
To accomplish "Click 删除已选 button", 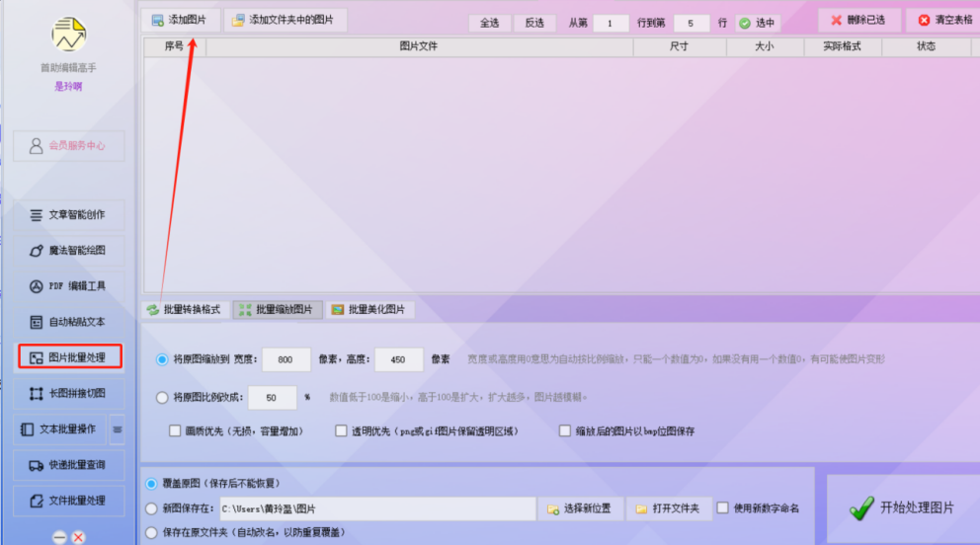I will (x=858, y=20).
